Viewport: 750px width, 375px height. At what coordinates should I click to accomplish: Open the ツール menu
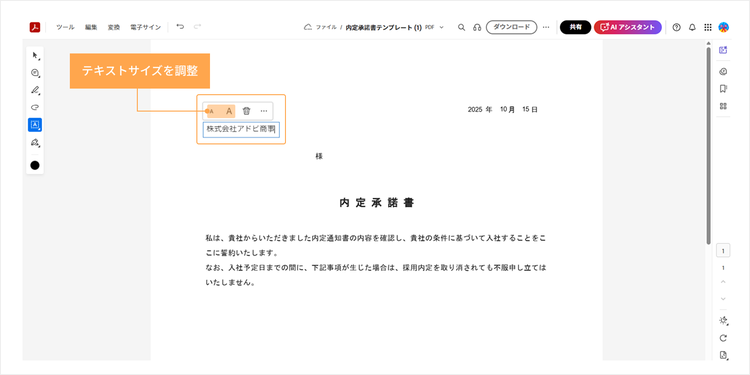click(x=65, y=27)
